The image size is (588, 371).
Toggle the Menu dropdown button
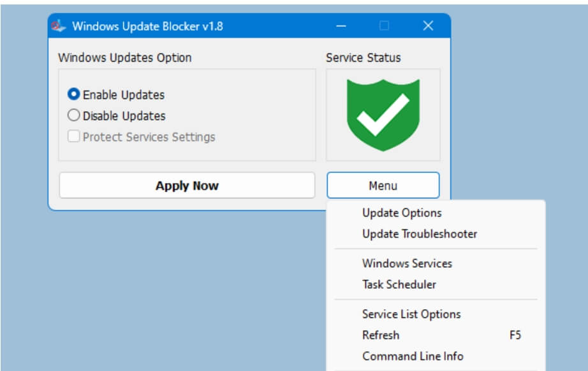(383, 185)
